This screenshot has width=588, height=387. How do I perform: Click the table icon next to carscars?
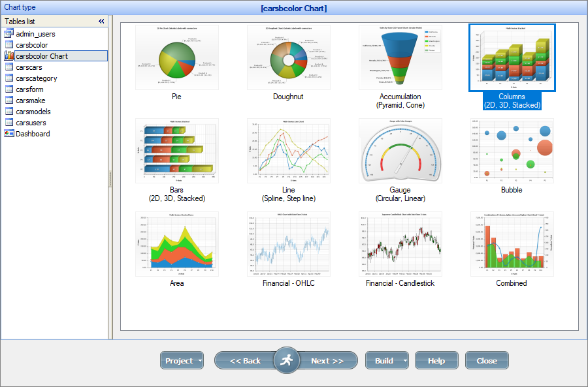tap(9, 67)
